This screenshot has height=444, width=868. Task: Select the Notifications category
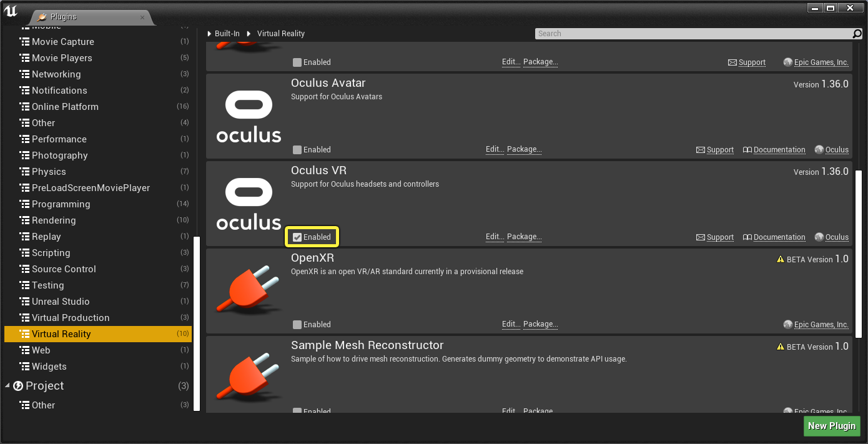[x=98, y=91]
